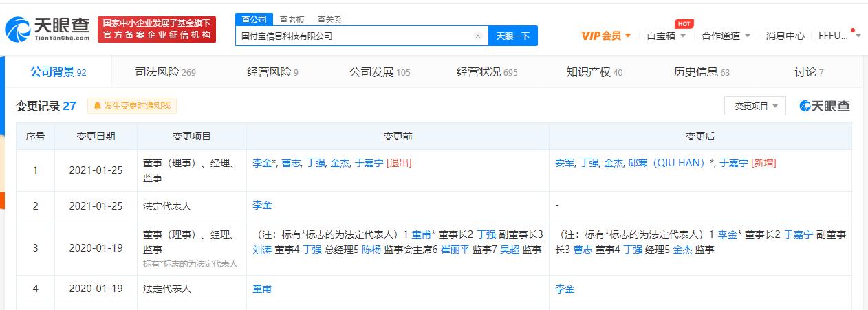The image size is (868, 310).
Task: Select the 司法风险 tab
Action: 166,71
